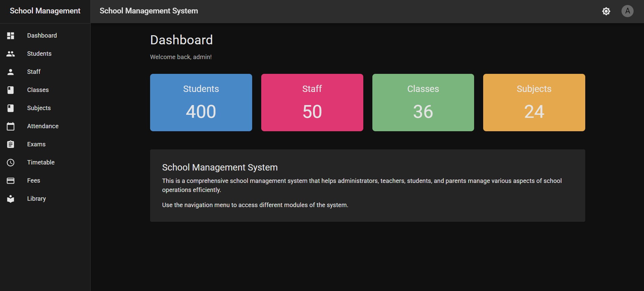Click the Dashboard grid icon in sidebar
644x291 pixels.
coord(11,36)
